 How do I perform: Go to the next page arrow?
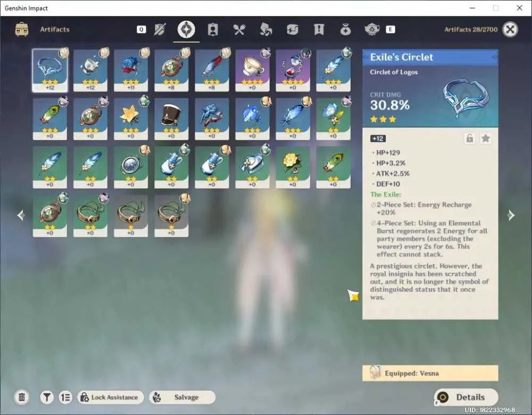511,215
